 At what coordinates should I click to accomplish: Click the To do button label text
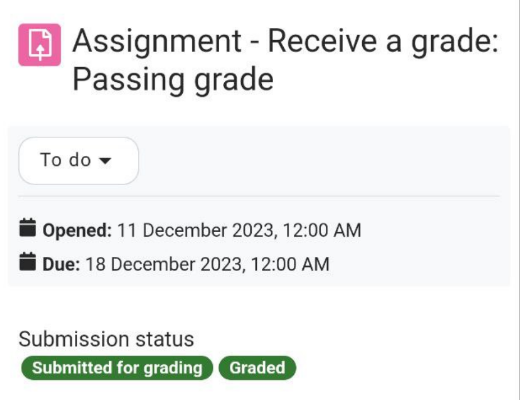pos(66,160)
